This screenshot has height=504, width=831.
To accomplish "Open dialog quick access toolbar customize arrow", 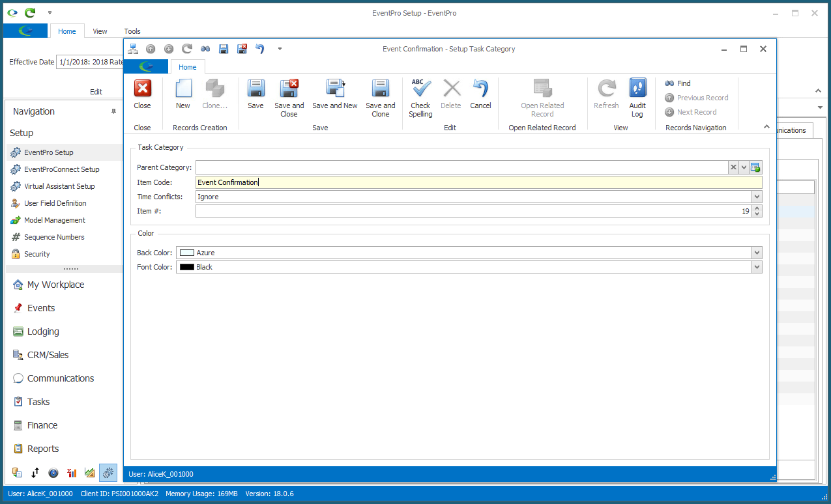I will coord(280,49).
